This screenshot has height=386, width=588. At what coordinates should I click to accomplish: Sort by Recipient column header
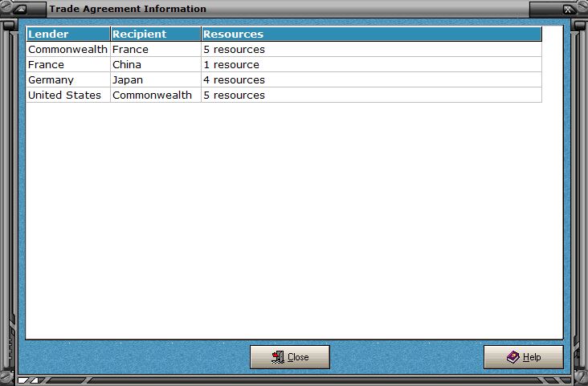(156, 34)
